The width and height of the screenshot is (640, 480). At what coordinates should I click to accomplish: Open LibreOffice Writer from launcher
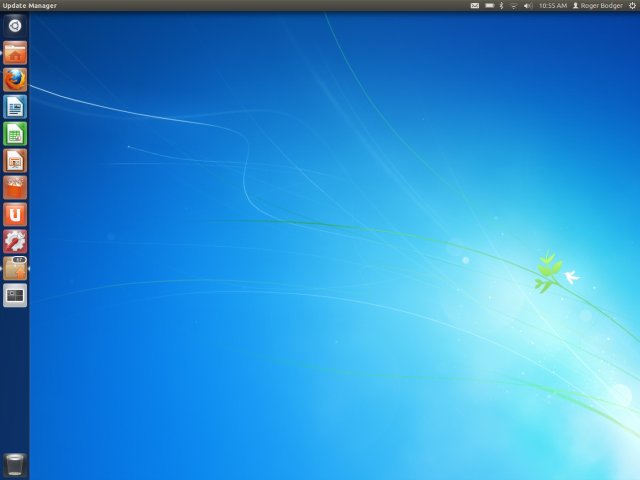tap(15, 107)
